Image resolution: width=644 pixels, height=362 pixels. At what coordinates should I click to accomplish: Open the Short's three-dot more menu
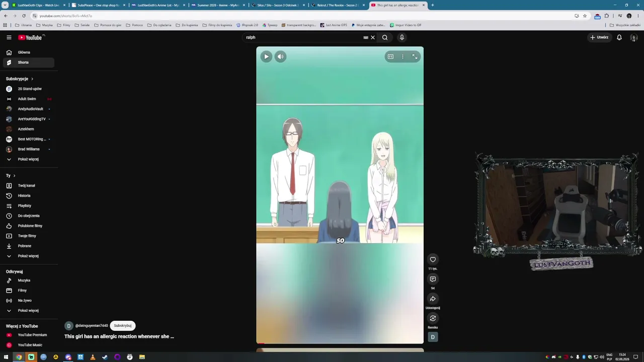tap(403, 57)
